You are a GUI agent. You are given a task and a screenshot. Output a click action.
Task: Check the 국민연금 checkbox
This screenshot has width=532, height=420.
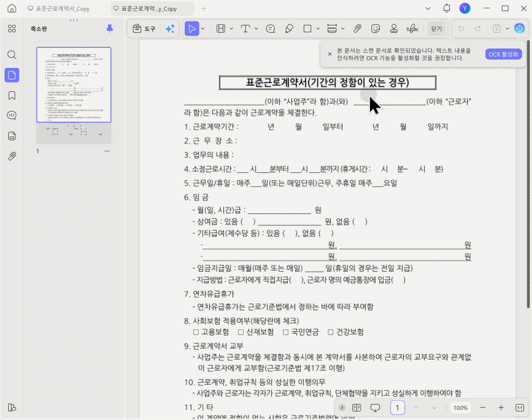pyautogui.click(x=286, y=332)
